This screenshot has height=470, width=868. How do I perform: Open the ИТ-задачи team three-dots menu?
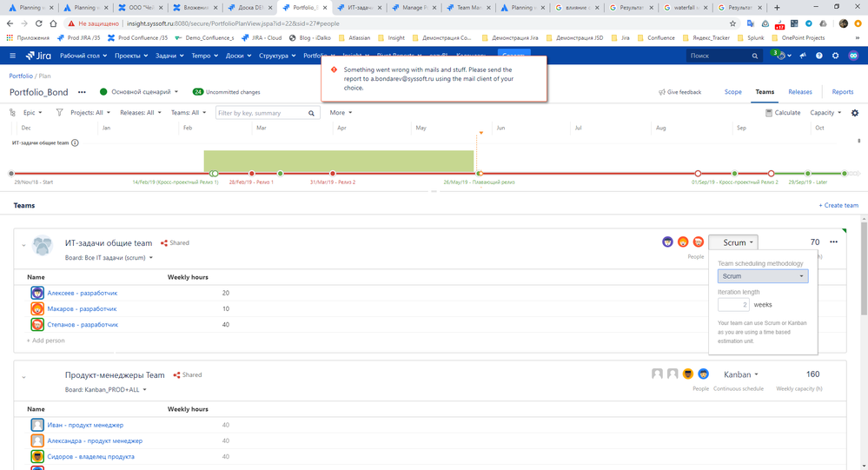pyautogui.click(x=833, y=242)
